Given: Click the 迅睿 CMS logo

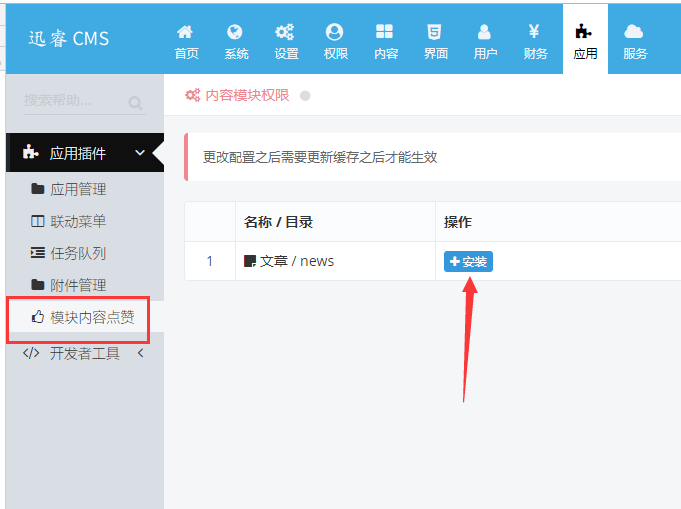Looking at the screenshot, I should click(x=69, y=39).
